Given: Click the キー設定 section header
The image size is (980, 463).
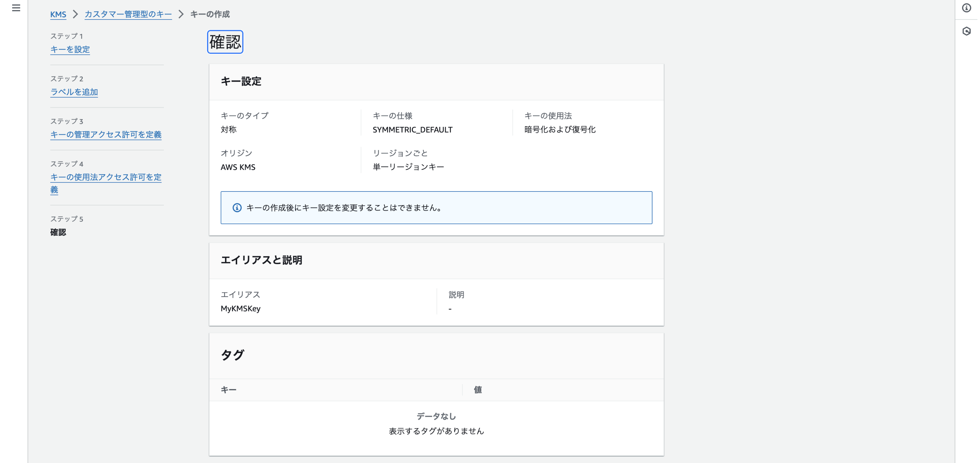Looking at the screenshot, I should 241,81.
